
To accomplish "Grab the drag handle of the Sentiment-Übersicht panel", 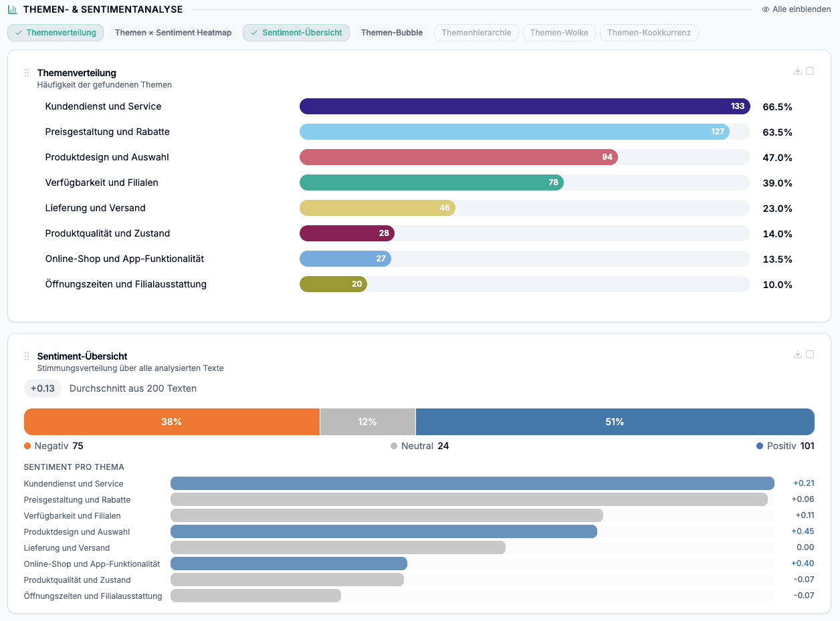I will pos(27,356).
